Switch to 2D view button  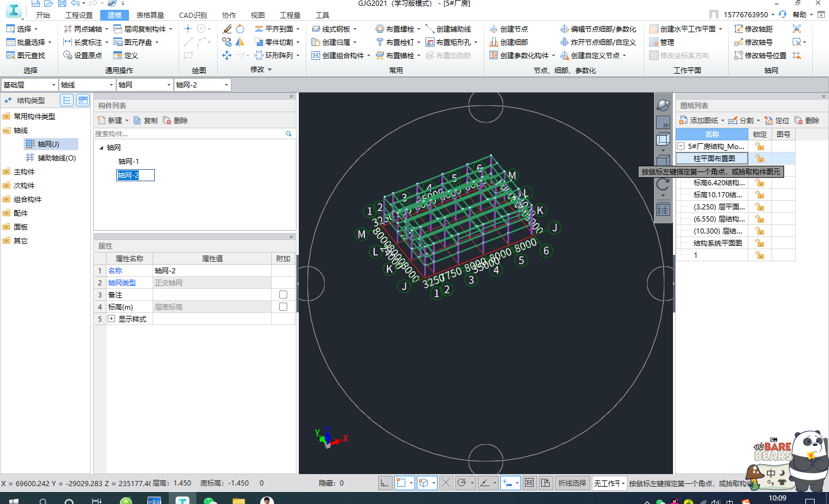pyautogui.click(x=663, y=122)
